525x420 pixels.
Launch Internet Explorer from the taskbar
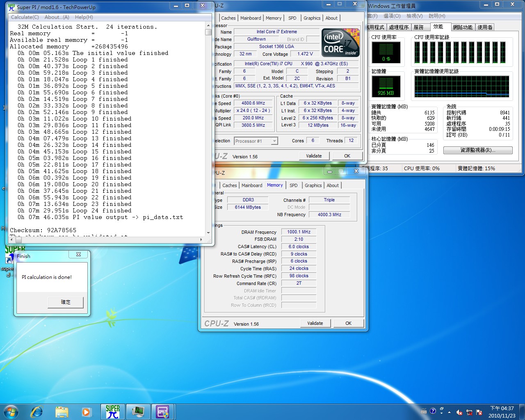(37, 411)
